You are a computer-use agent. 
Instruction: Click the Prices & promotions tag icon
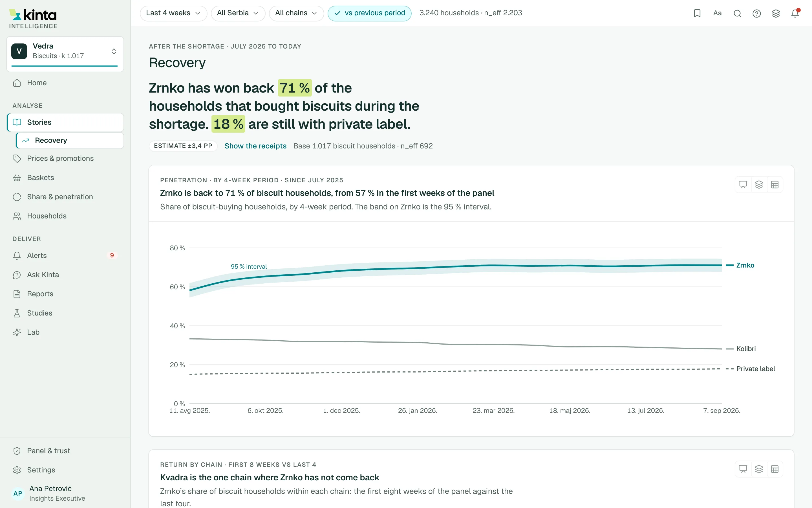[x=17, y=159]
